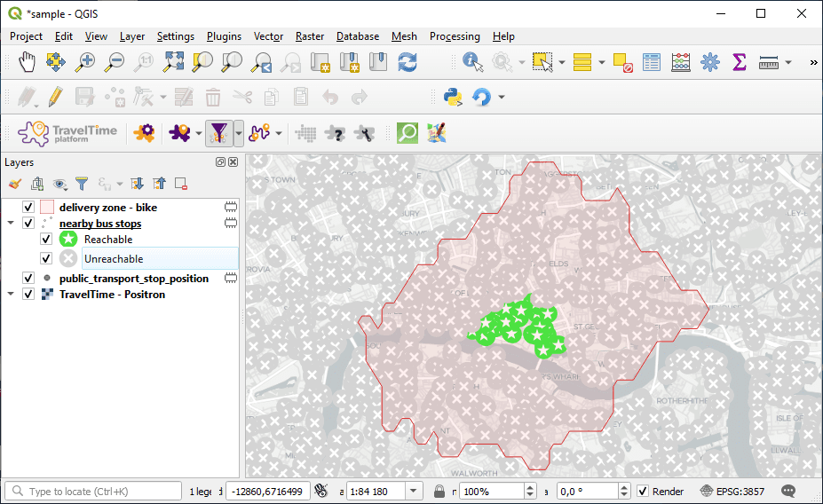Open the Vector menu
The image size is (823, 504).
click(268, 36)
